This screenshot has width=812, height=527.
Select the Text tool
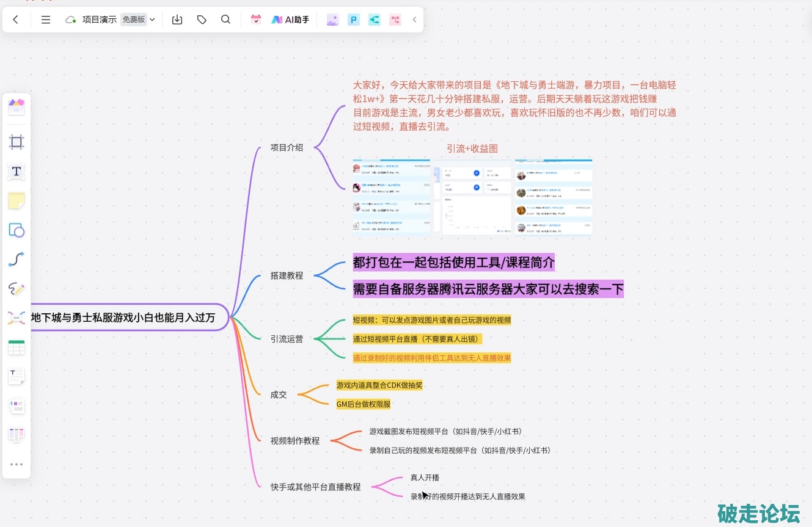[x=16, y=172]
